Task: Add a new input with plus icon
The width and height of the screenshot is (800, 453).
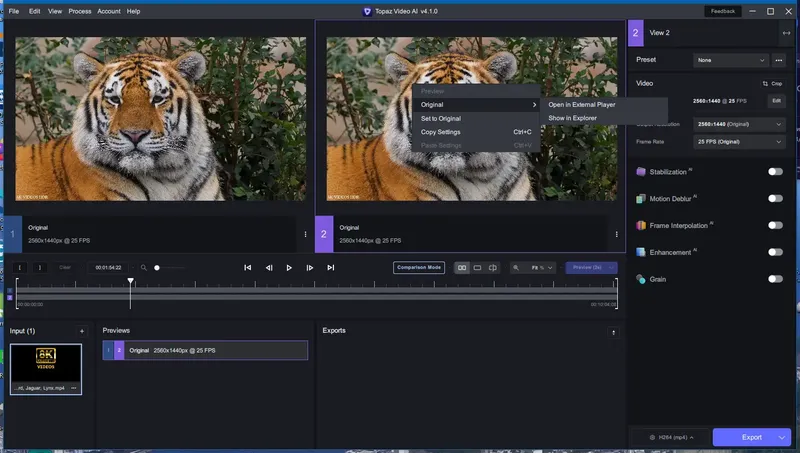Action: click(x=82, y=330)
